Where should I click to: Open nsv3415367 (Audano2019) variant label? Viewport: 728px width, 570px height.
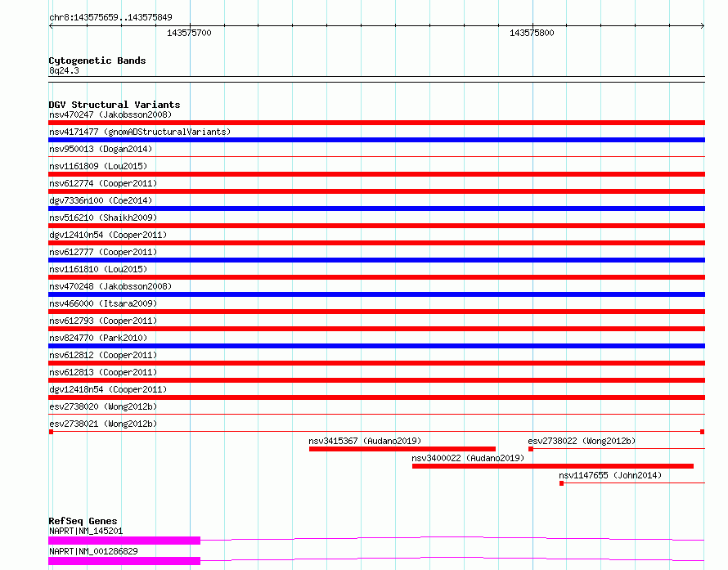coord(365,441)
